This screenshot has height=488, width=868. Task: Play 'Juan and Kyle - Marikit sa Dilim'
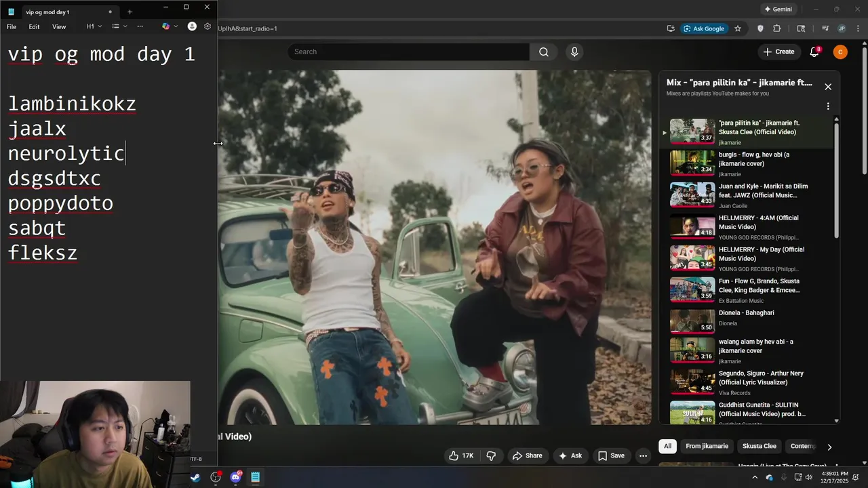pos(746,195)
